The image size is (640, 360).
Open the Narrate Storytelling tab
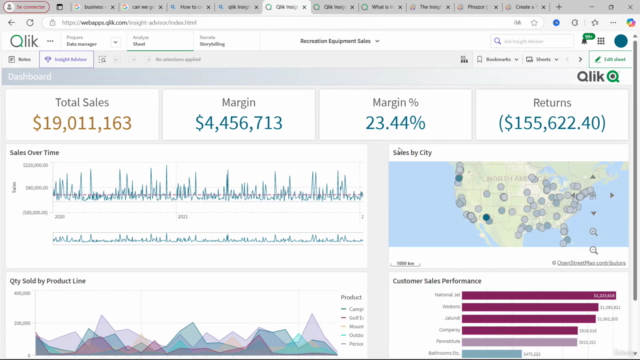(x=227, y=41)
